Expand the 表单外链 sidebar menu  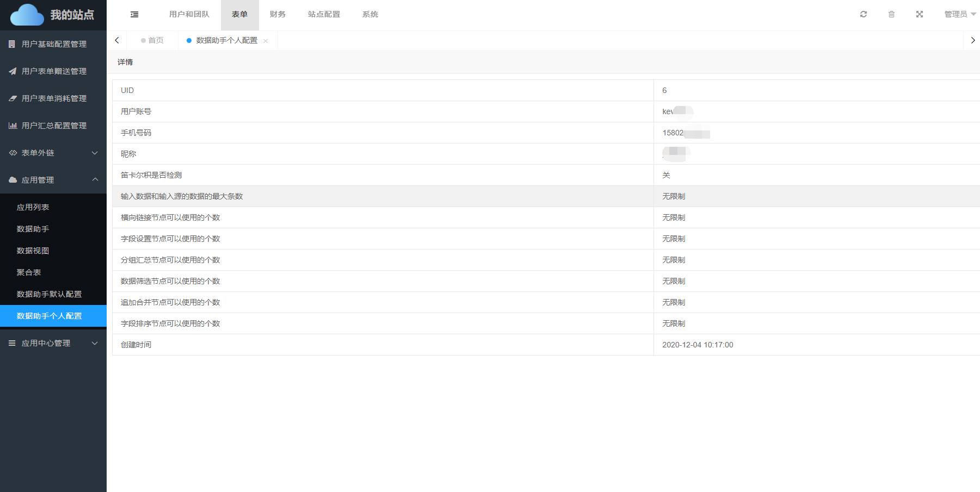(x=53, y=153)
